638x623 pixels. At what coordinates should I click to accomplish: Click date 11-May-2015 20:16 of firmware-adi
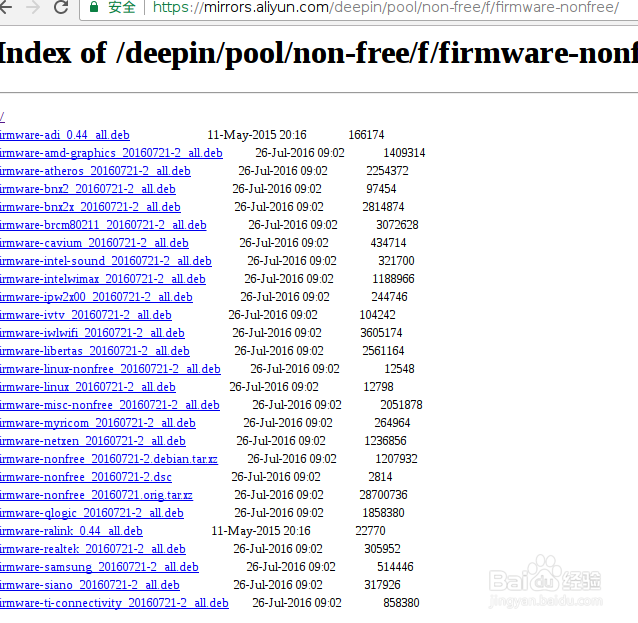tap(257, 135)
